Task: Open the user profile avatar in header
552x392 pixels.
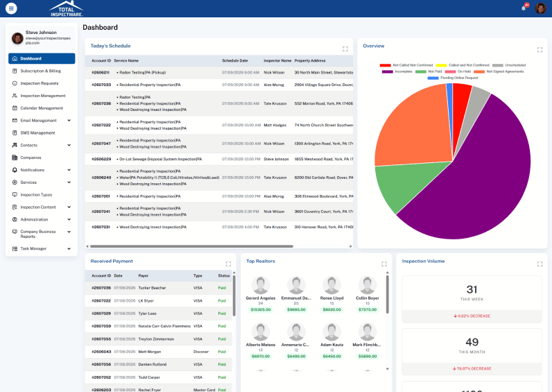Action: [540, 8]
